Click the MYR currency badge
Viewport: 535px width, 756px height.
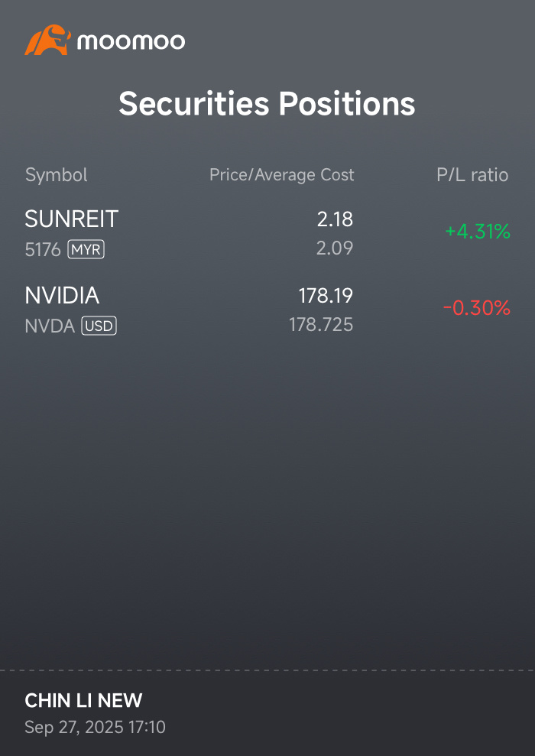pyautogui.click(x=86, y=249)
